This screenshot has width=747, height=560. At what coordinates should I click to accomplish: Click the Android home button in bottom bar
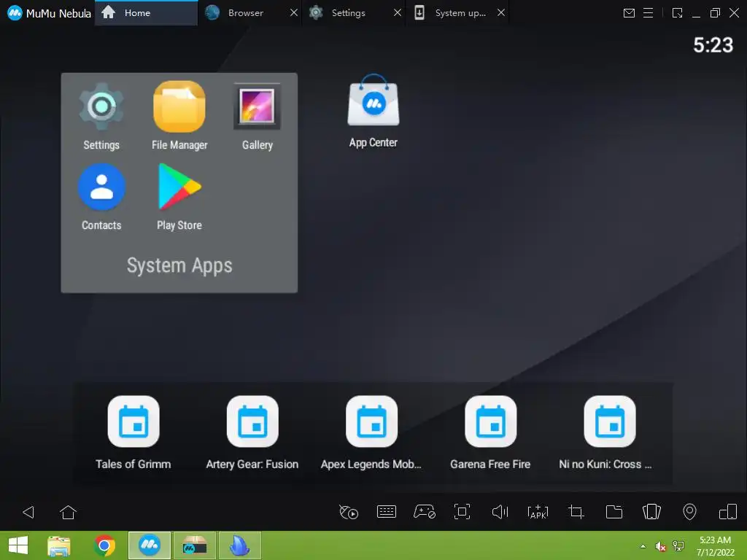(x=68, y=513)
